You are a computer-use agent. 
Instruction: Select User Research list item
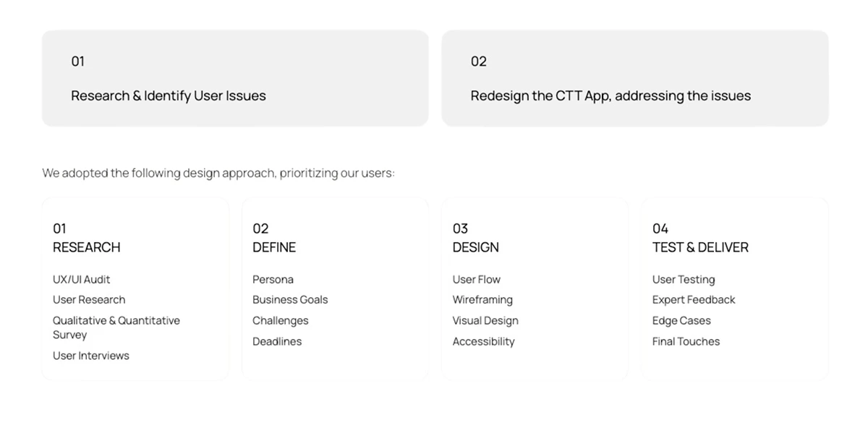tap(89, 300)
